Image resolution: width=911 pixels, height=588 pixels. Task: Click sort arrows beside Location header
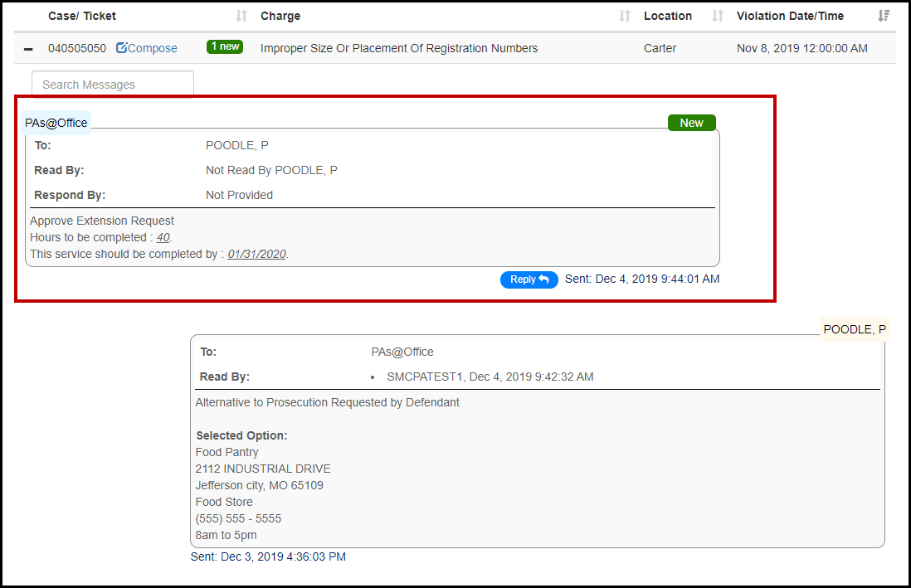(x=718, y=16)
